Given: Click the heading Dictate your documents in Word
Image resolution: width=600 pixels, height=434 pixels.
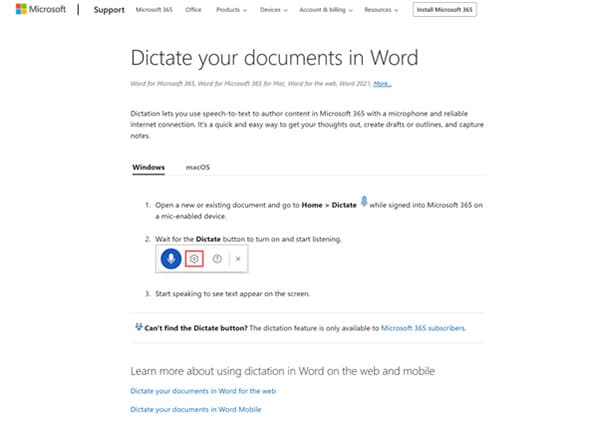Looking at the screenshot, I should click(274, 58).
